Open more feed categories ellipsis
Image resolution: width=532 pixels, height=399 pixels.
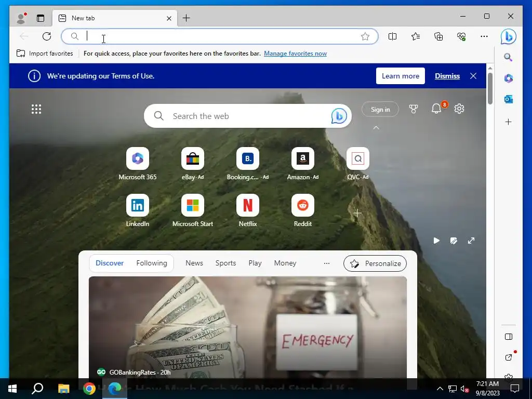(x=326, y=263)
